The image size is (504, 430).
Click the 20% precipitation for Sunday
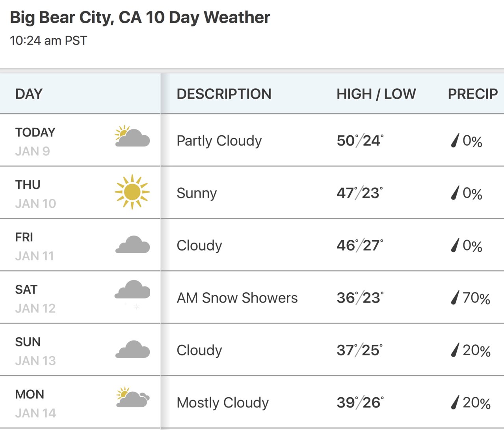coord(476,350)
